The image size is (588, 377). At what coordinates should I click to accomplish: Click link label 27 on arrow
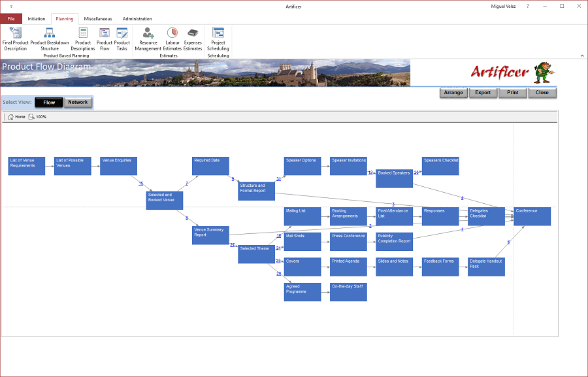(x=233, y=244)
